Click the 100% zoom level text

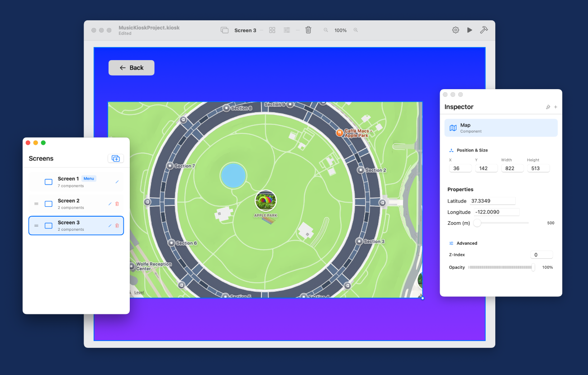341,30
